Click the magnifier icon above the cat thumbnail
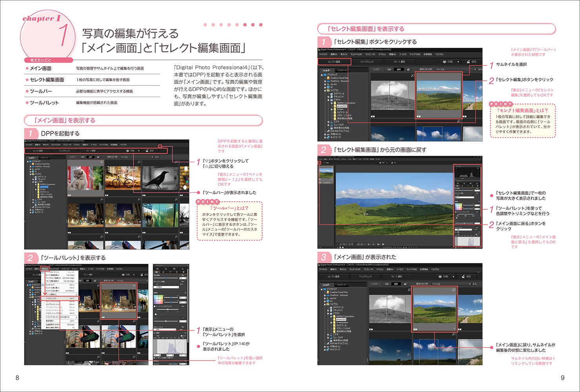 click(102, 162)
